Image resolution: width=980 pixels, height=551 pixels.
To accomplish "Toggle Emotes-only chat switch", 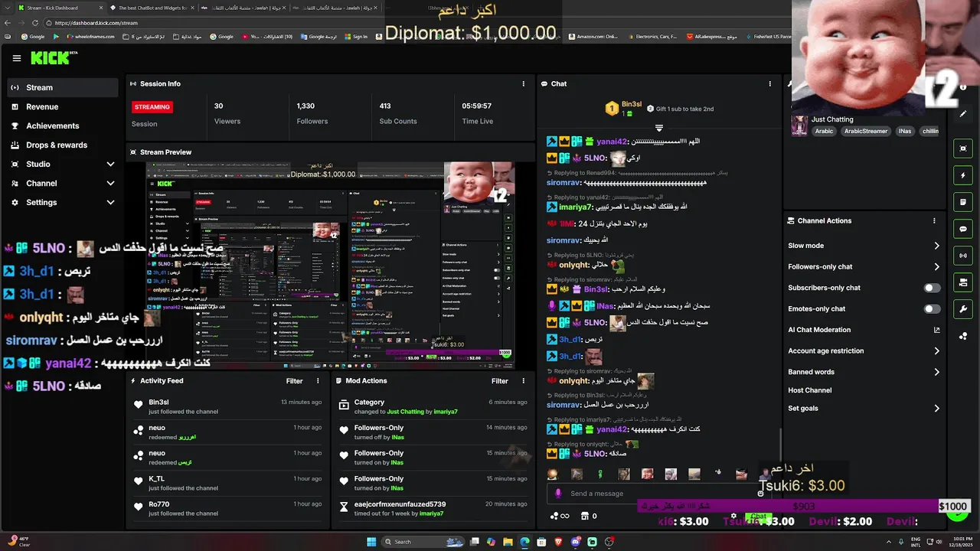I will tap(932, 308).
